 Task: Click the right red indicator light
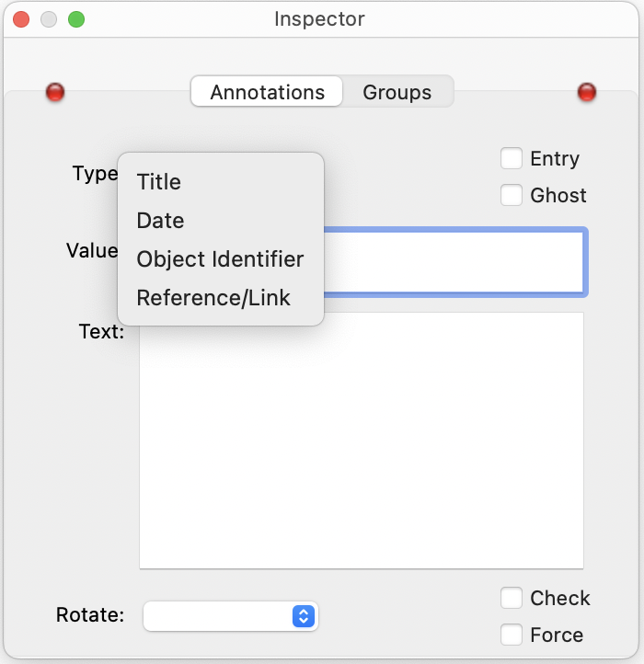point(587,92)
